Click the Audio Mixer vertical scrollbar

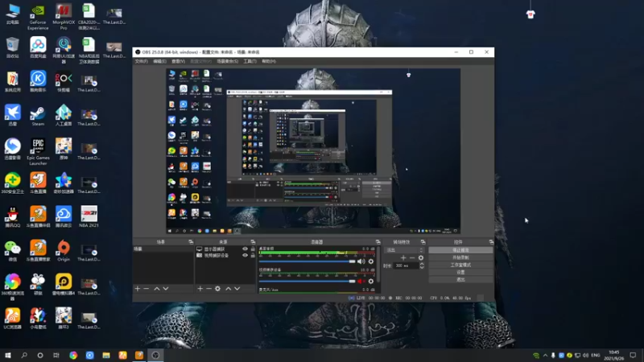click(378, 265)
